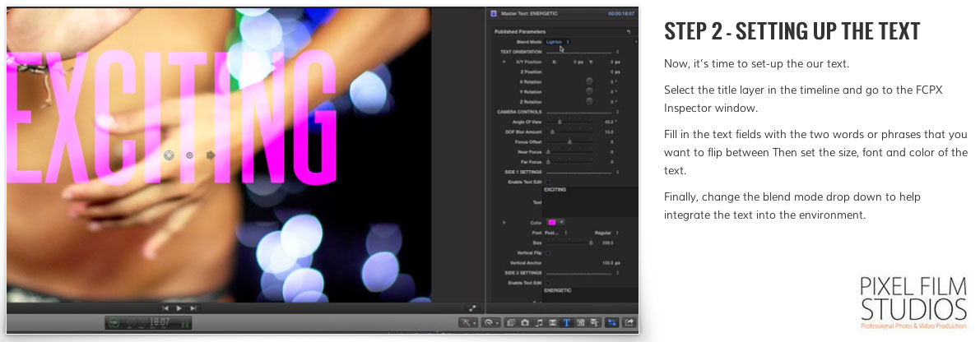The height and width of the screenshot is (342, 980).
Task: Click the magenta Color swatch
Action: pos(552,222)
